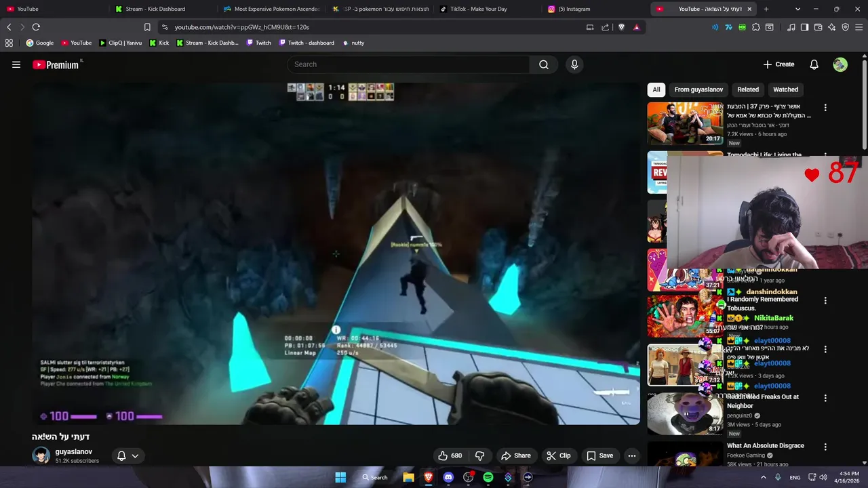
Task: Open options for the 20:17 video
Action: coord(825,108)
